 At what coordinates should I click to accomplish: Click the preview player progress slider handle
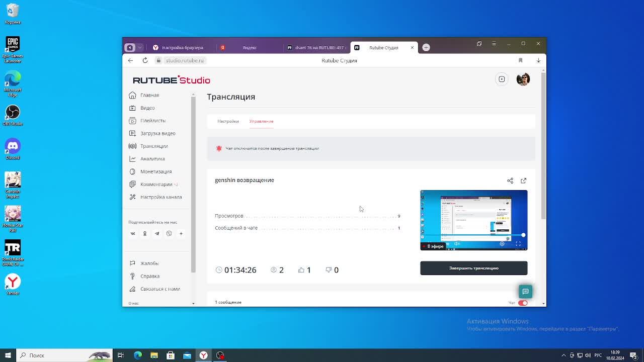pyautogui.click(x=523, y=235)
